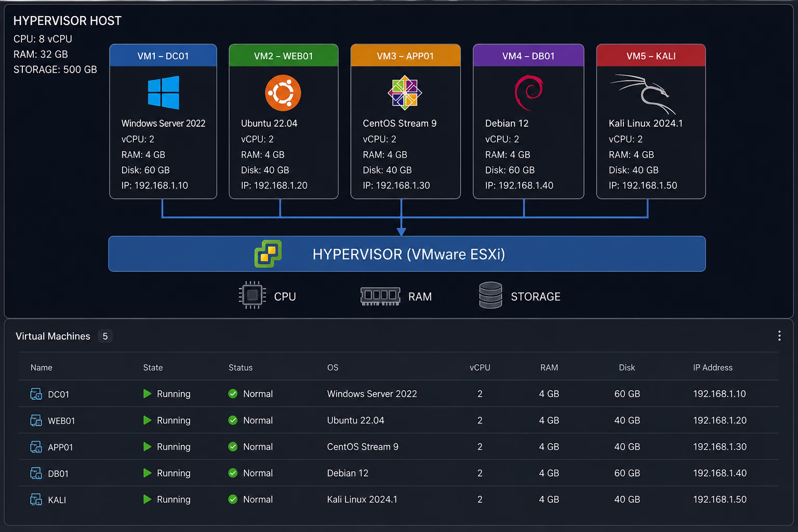The width and height of the screenshot is (798, 532).
Task: Click the VM icon beside APP01 row
Action: tap(36, 447)
